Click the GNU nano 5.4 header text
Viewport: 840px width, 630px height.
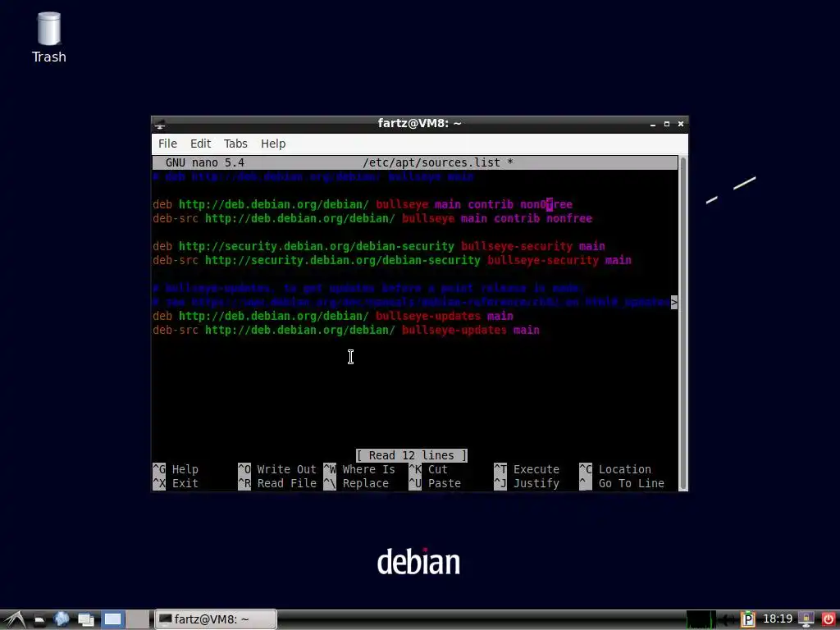[x=204, y=163]
